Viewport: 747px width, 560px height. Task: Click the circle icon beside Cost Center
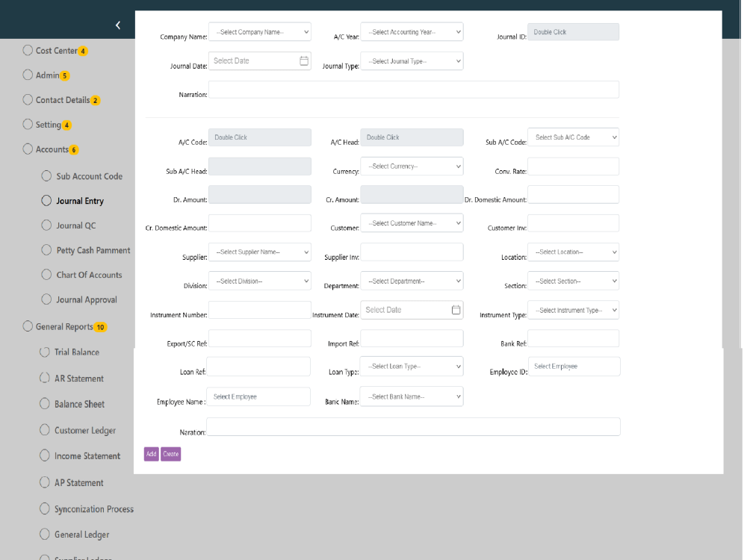(28, 50)
